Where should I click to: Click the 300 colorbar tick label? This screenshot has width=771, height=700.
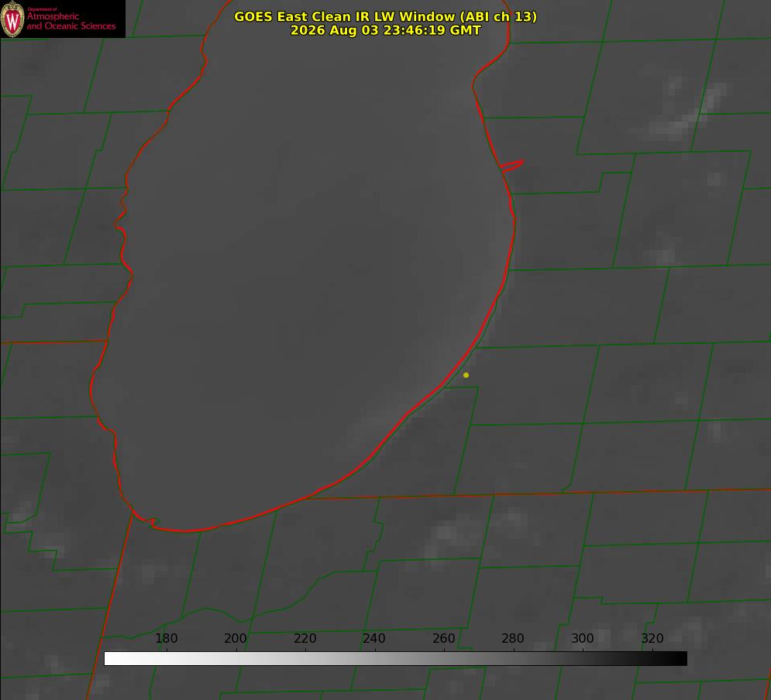[583, 638]
